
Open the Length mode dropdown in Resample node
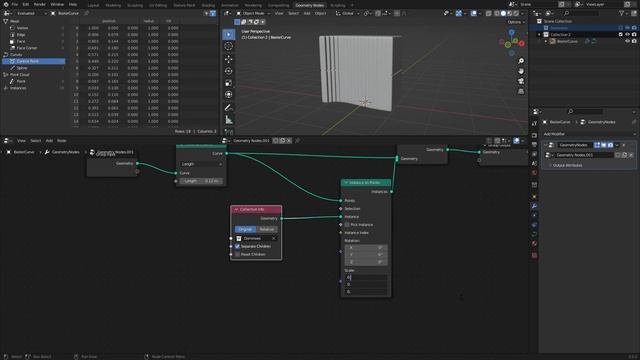tap(201, 164)
